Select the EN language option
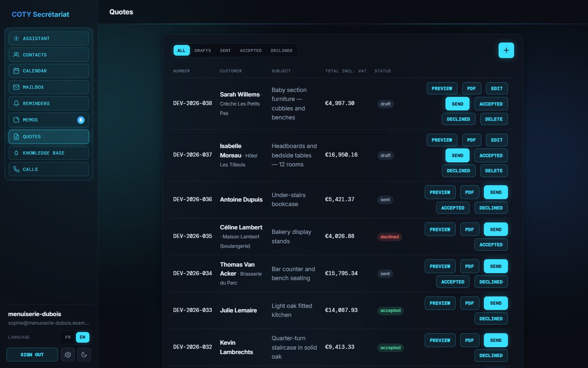 (82, 337)
